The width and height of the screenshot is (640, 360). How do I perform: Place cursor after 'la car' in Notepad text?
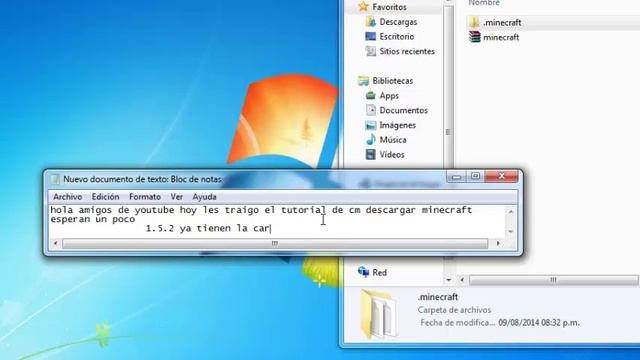pos(270,229)
